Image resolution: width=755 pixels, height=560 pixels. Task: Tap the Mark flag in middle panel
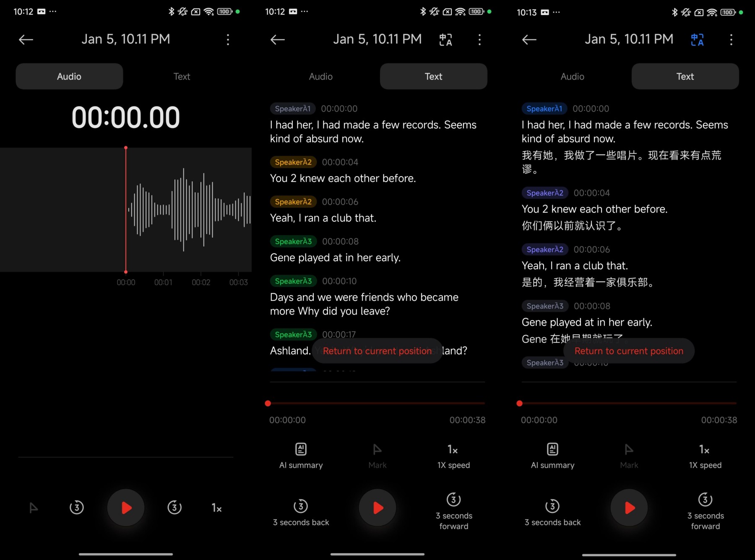377,456
